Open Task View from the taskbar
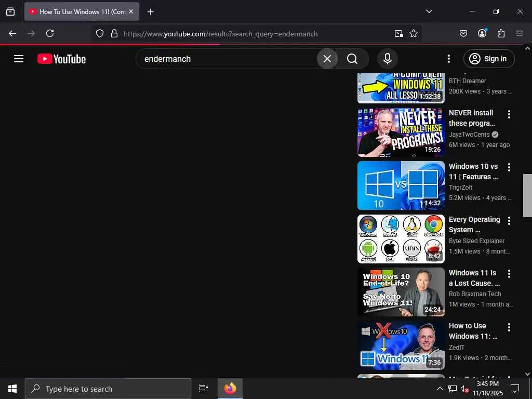Screen dimensions: 532x399 tap(203, 389)
